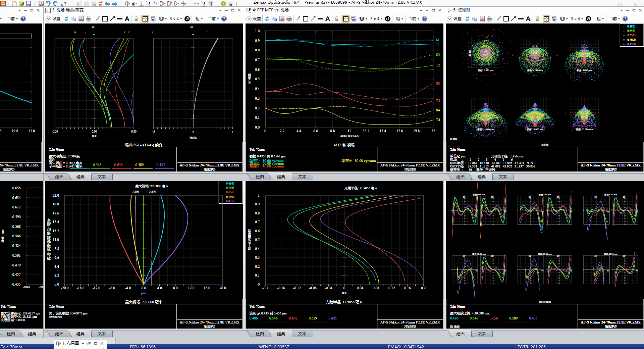Copy the field curvature window to clipboard

pyautogui.click(x=74, y=19)
